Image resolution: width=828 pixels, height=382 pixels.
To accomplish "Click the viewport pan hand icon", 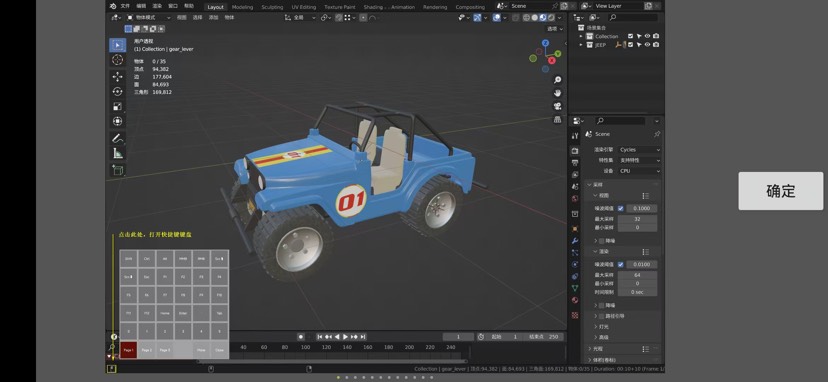I will (557, 93).
